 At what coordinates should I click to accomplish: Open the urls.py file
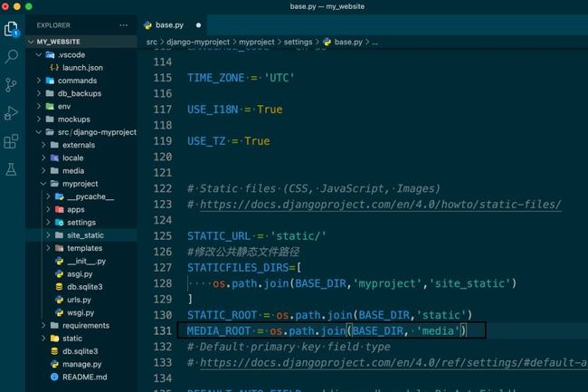tap(79, 300)
